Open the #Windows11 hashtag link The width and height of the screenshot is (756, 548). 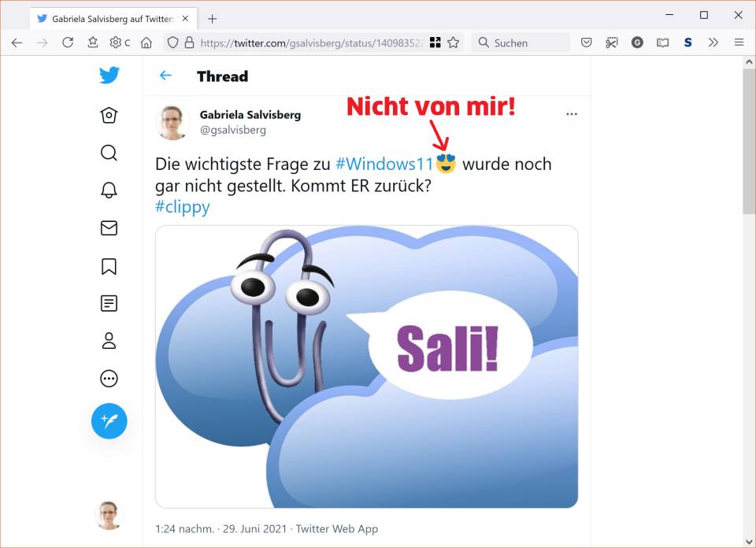pos(384,165)
